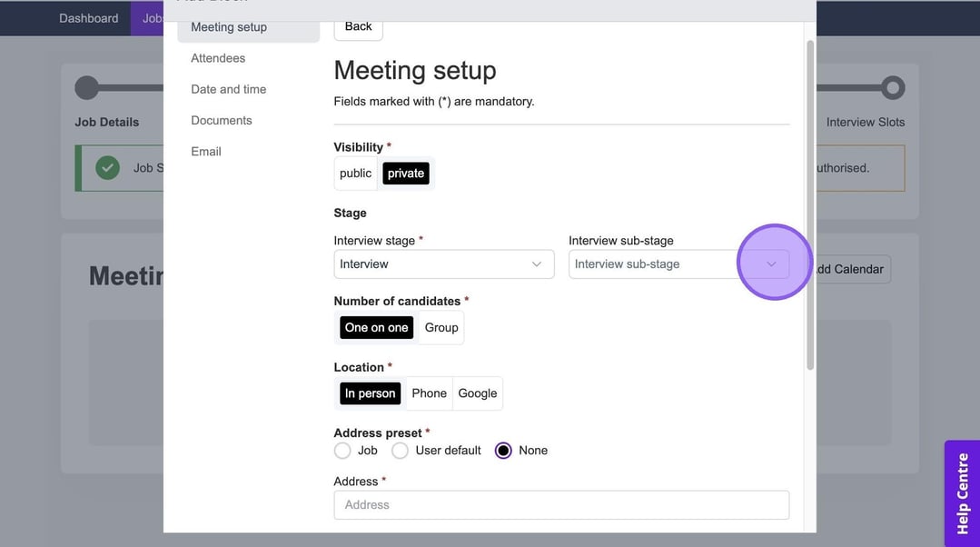Set location to Phone
This screenshot has width=980, height=547.
(429, 393)
